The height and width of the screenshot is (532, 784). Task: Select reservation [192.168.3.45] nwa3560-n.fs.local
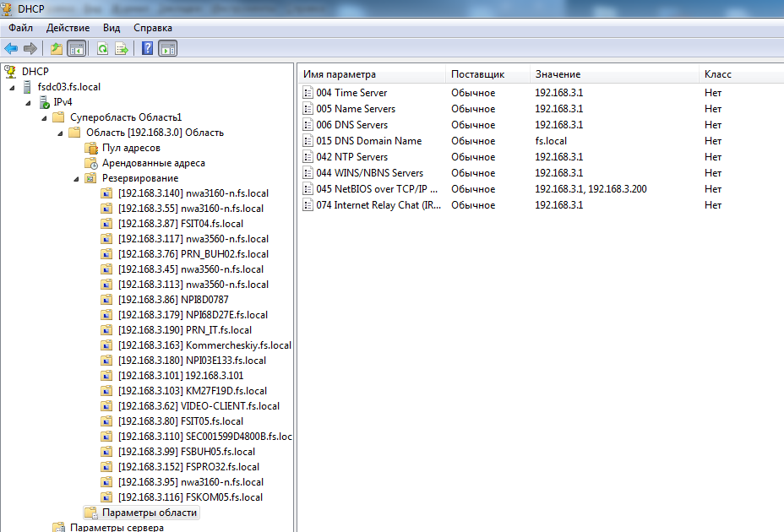pyautogui.click(x=190, y=269)
